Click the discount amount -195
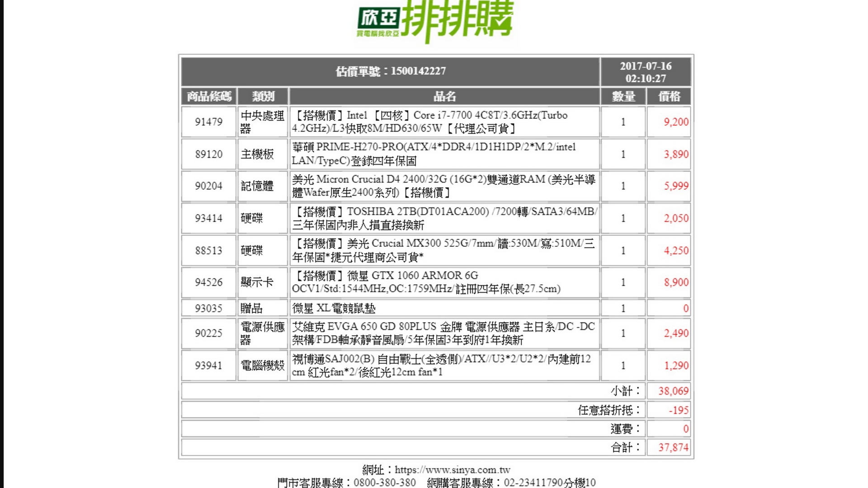The width and height of the screenshot is (868, 488). (x=679, y=410)
